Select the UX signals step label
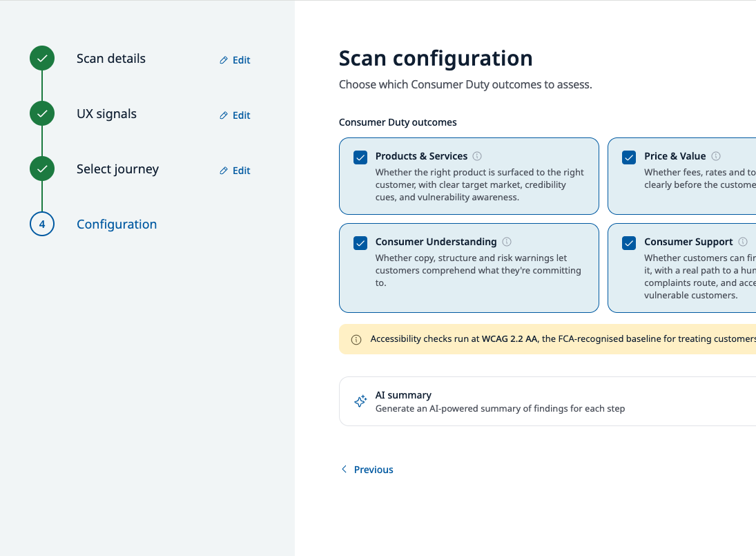756x556 pixels. coord(106,114)
